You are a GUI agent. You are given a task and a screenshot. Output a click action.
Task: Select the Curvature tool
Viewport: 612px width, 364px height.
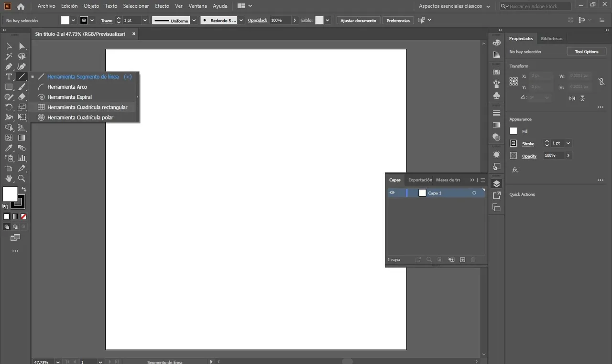click(x=22, y=66)
